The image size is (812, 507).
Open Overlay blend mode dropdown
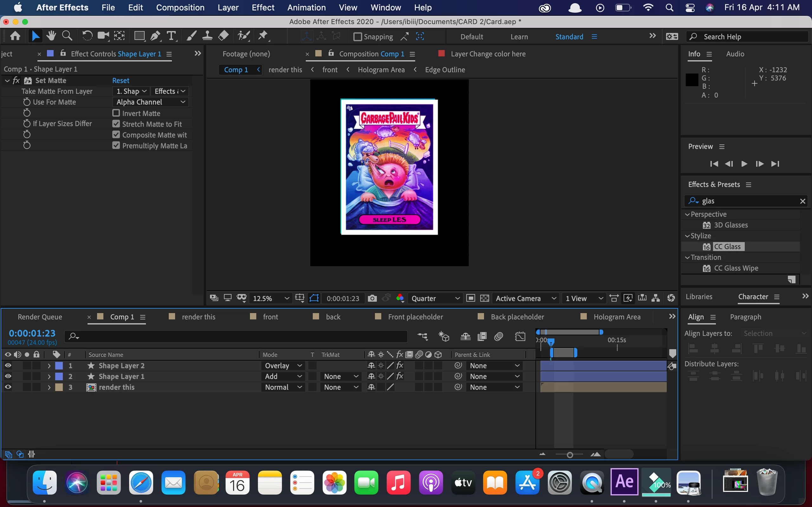point(283,365)
